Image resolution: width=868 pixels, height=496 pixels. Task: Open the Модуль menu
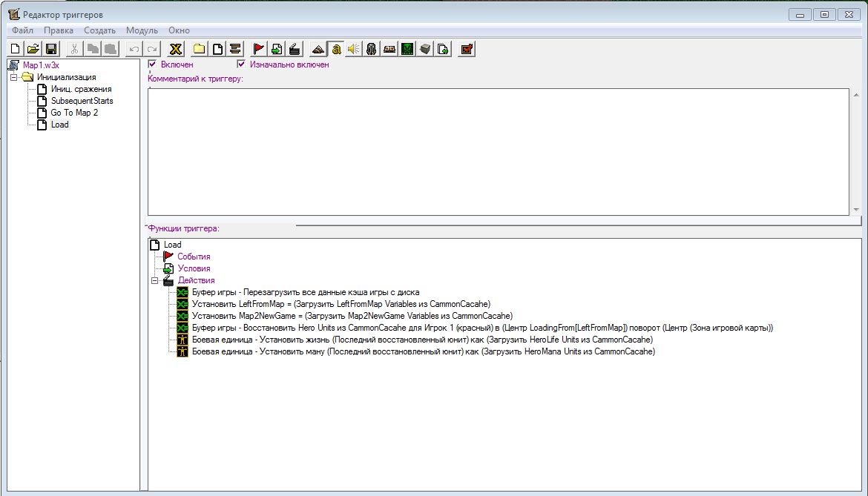(x=142, y=30)
